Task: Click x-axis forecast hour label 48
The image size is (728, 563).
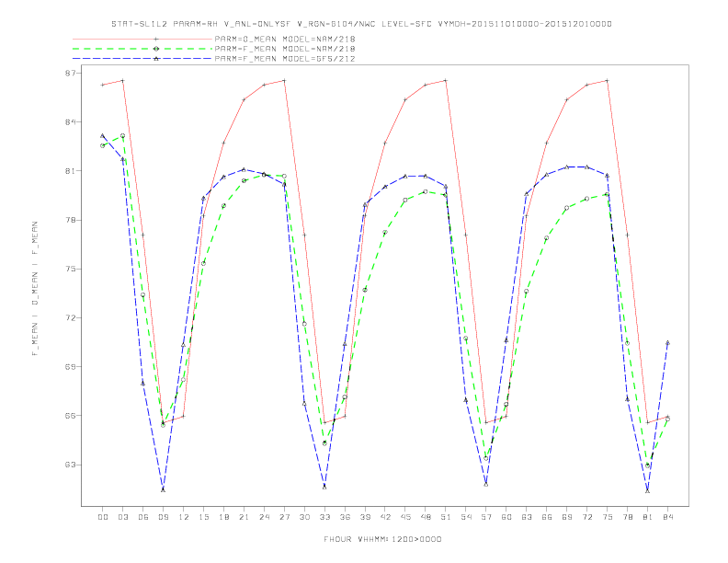Action: point(426,517)
